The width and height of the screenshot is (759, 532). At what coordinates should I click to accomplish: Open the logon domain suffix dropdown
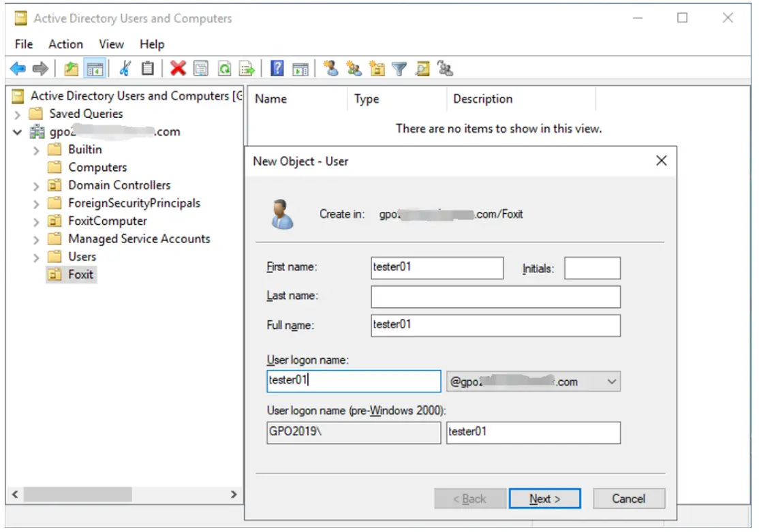[611, 381]
